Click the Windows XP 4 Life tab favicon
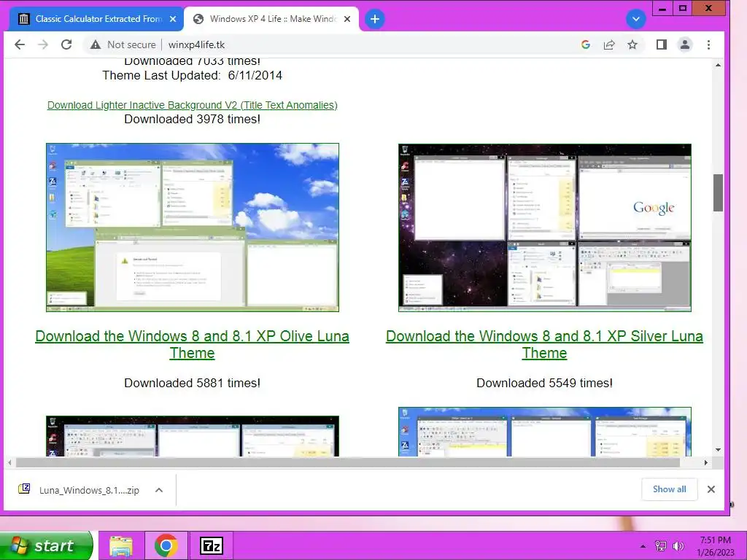Viewport: 747px width, 560px height. (x=198, y=19)
